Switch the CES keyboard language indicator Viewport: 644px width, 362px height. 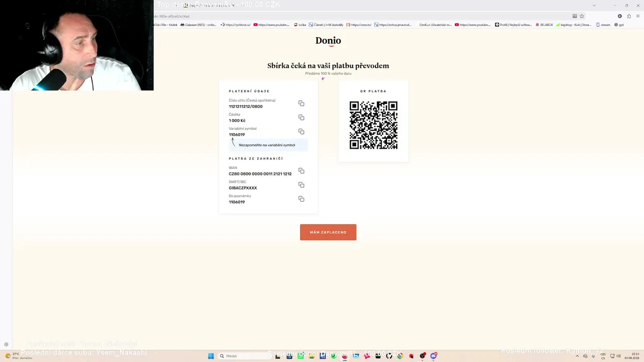(x=603, y=356)
